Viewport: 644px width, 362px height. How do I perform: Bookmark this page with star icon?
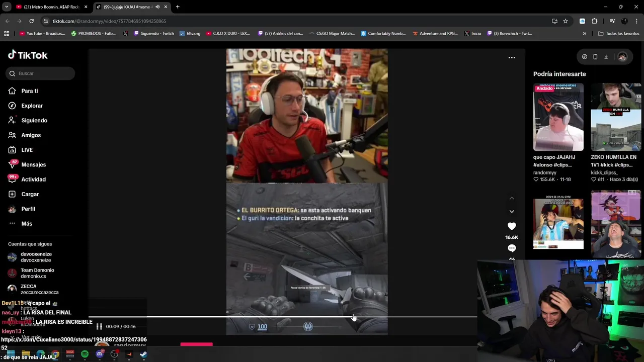coord(566,21)
